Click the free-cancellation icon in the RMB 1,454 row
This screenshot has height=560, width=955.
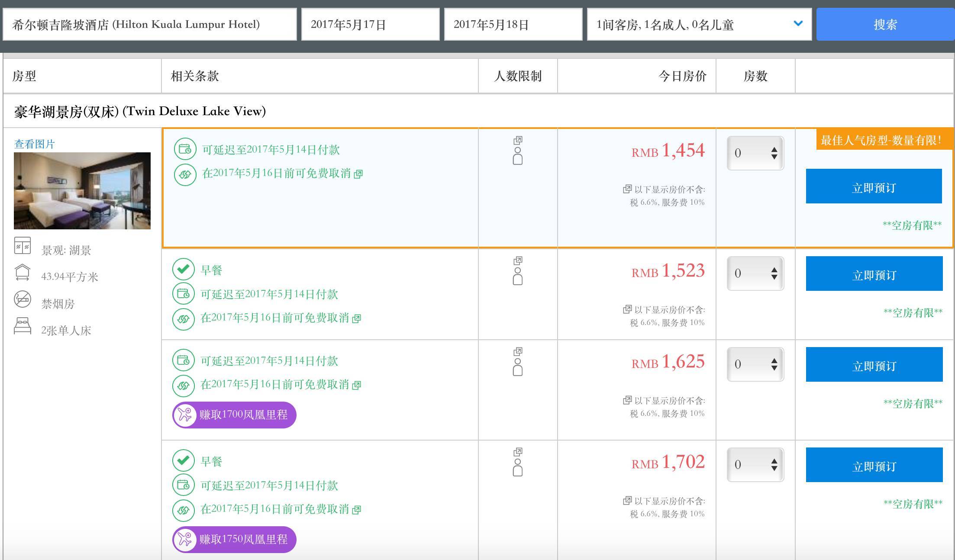click(185, 174)
